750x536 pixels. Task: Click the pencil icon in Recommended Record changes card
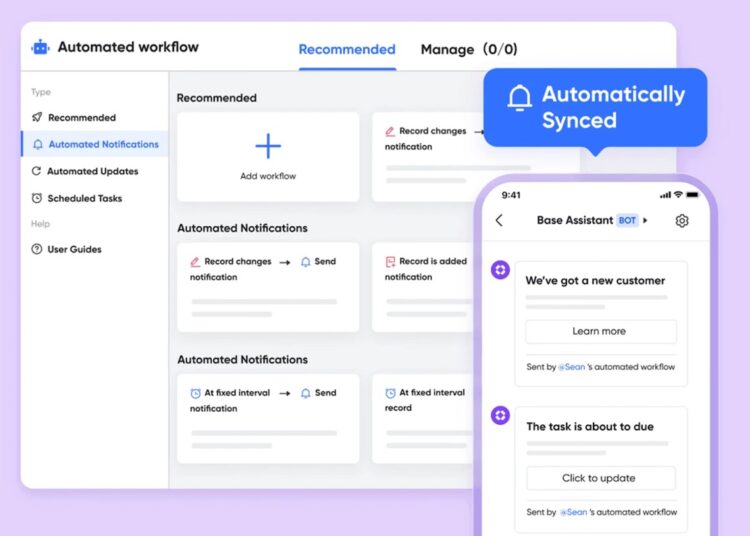pyautogui.click(x=390, y=131)
